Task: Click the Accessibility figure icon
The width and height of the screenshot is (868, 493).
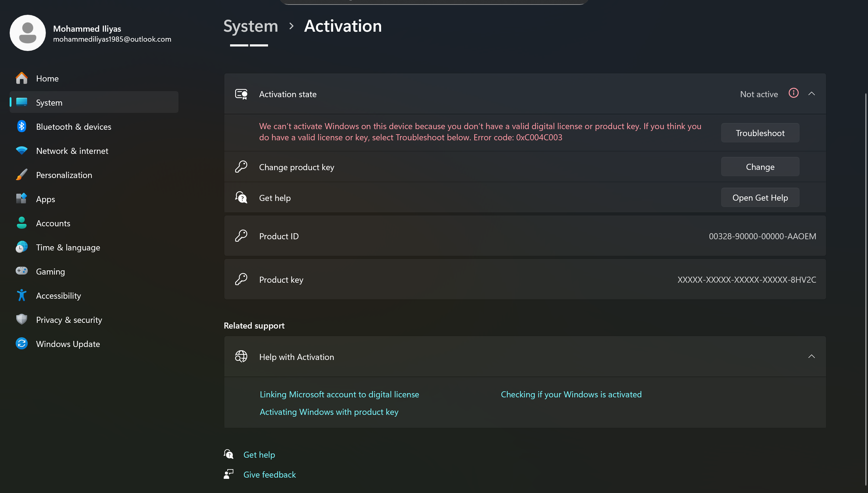Action: click(x=22, y=295)
